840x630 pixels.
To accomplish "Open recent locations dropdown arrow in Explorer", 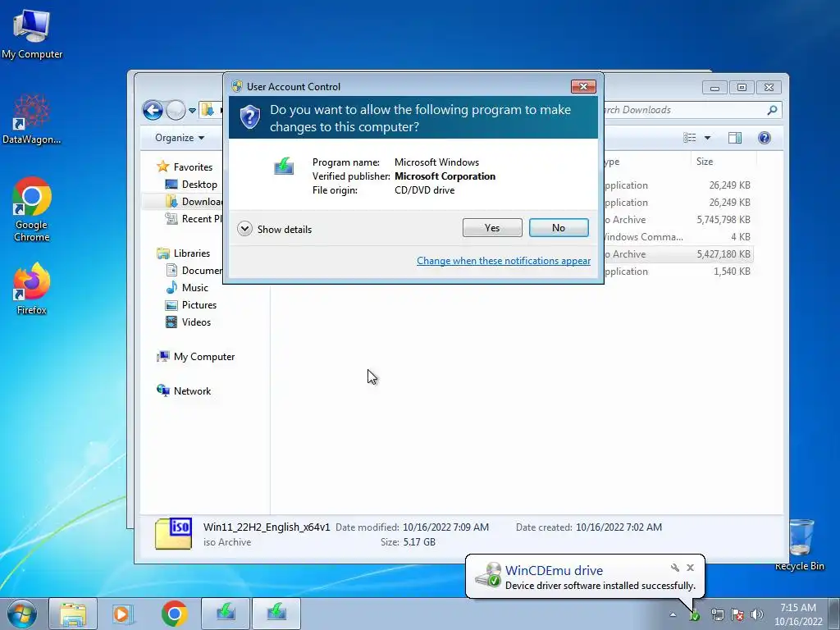I will click(192, 111).
